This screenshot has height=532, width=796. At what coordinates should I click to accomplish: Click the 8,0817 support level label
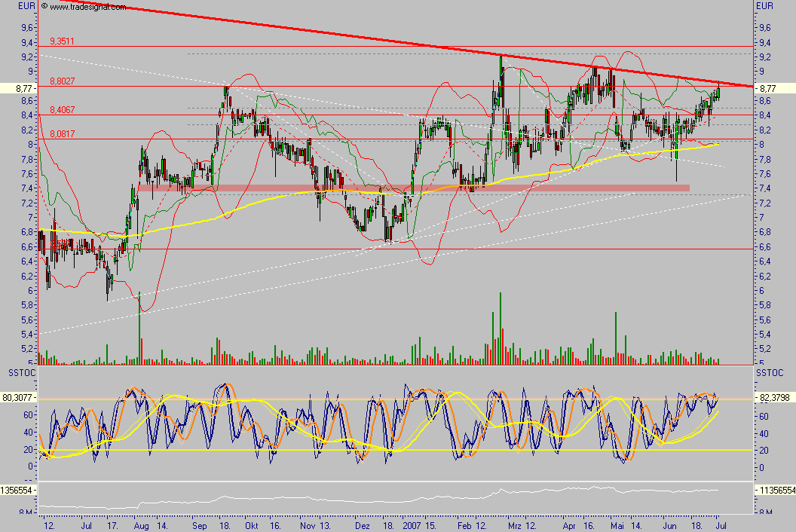click(63, 135)
